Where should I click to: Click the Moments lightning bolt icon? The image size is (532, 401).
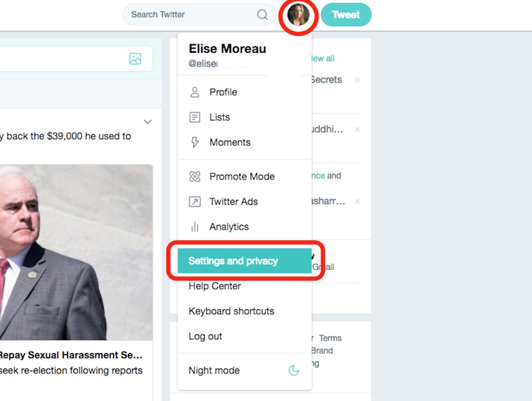[x=195, y=142]
